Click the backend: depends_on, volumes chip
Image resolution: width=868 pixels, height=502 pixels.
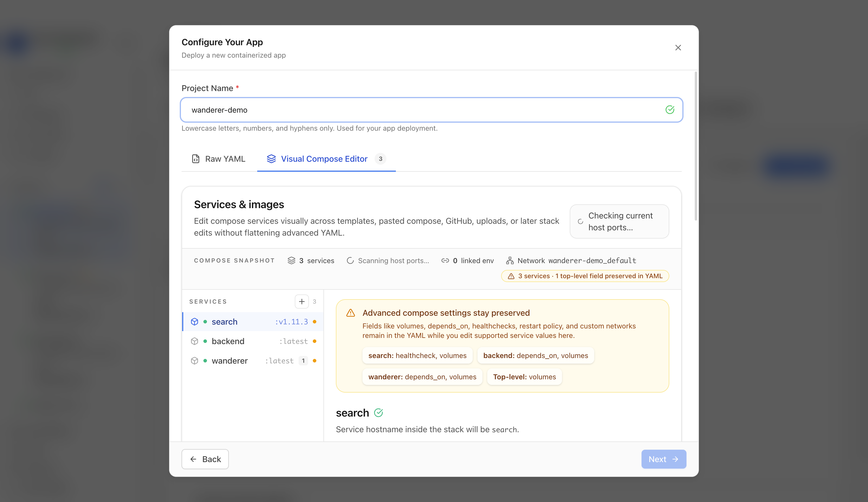click(x=536, y=356)
